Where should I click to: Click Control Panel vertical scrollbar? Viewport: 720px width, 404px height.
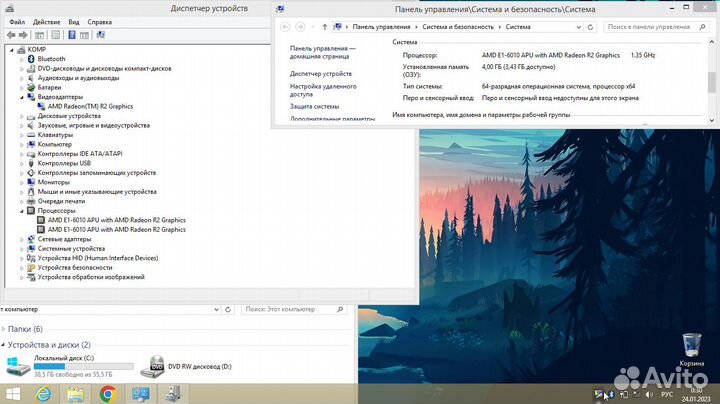point(712,82)
